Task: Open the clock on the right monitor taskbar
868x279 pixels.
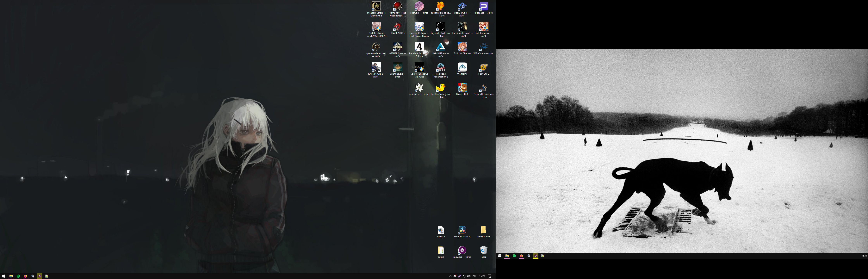Action: coord(864,256)
